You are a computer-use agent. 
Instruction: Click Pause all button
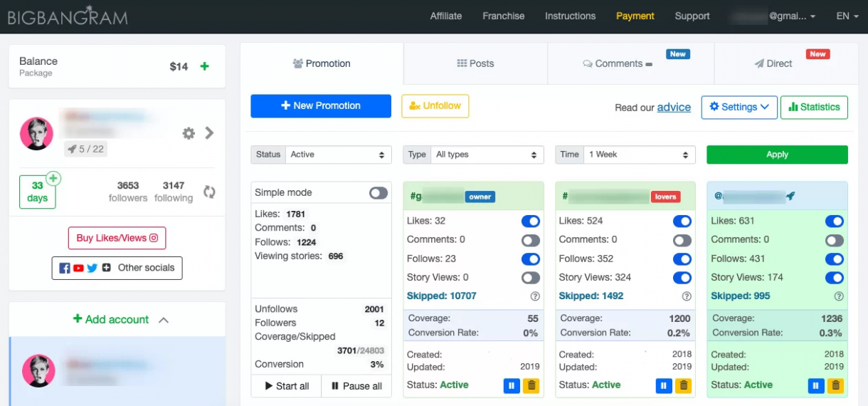point(356,386)
